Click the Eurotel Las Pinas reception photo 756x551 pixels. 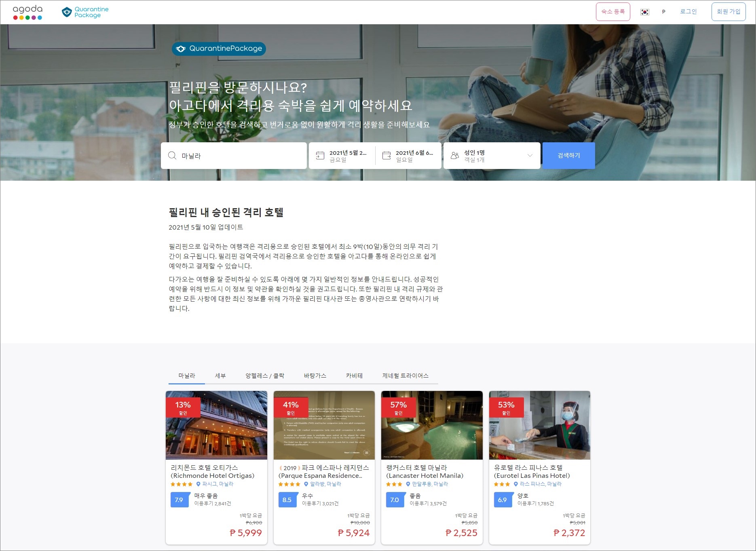(540, 425)
